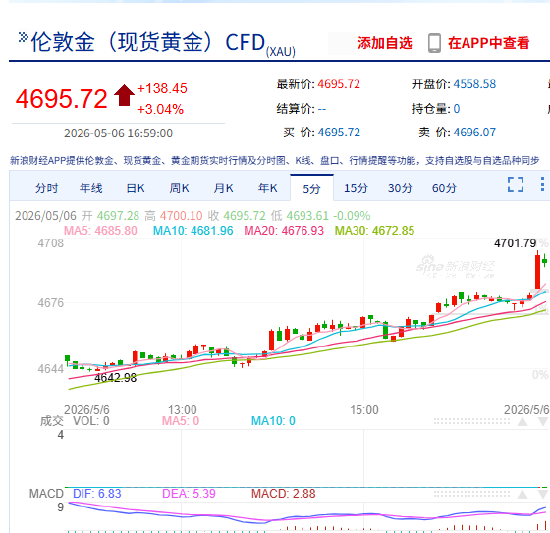Viewport: 550px width, 533px height.
Task: Click the 4701.79 high price label
Action: pyautogui.click(x=515, y=243)
